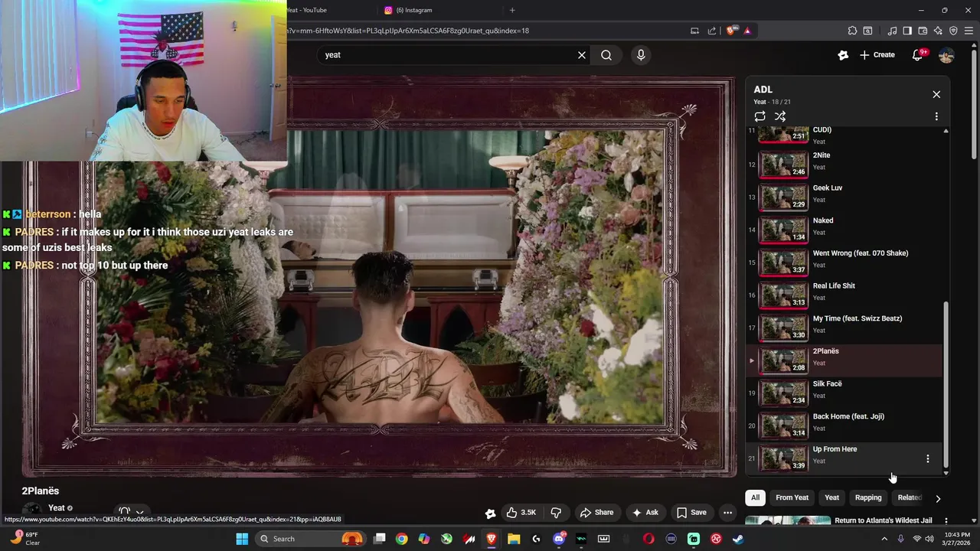This screenshot has height=551, width=980.
Task: Open Windows Start menu
Action: pyautogui.click(x=242, y=539)
